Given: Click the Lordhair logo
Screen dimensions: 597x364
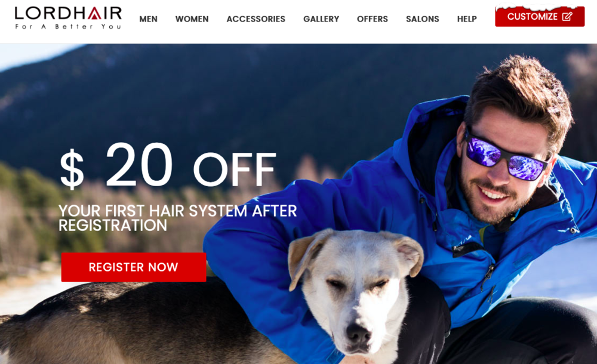Looking at the screenshot, I should coord(68,18).
